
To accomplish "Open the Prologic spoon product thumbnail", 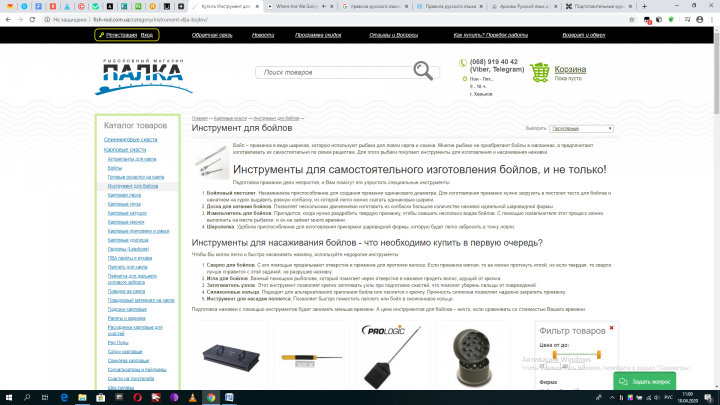I will coord(391,356).
